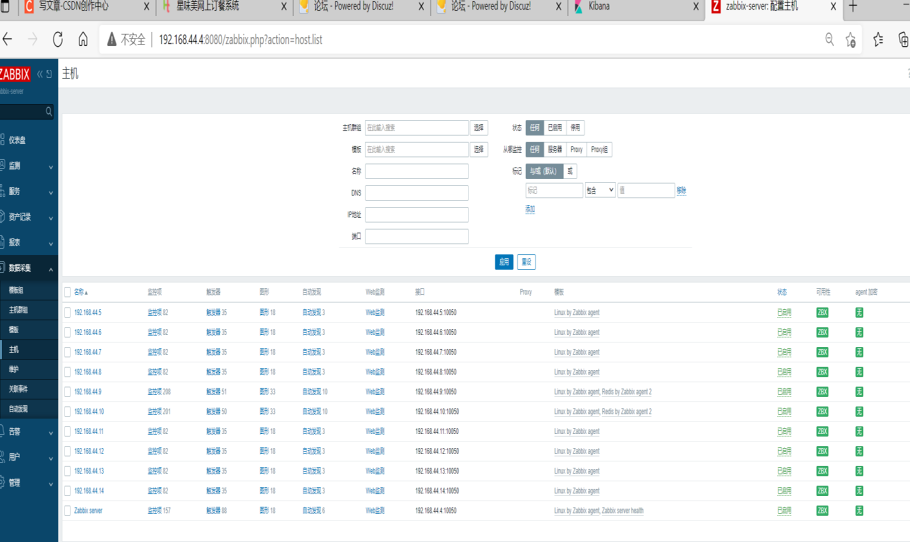Click the IP地址 filter input field

[417, 215]
